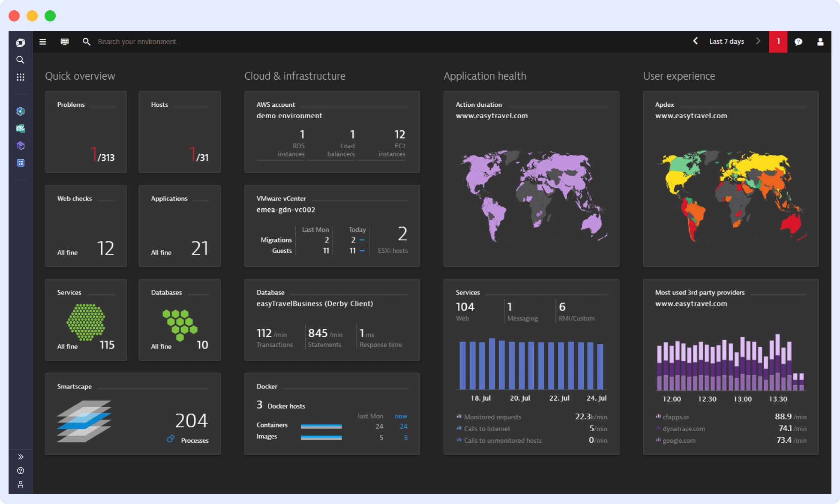Click the green charts icon in the sidebar

pos(20,128)
